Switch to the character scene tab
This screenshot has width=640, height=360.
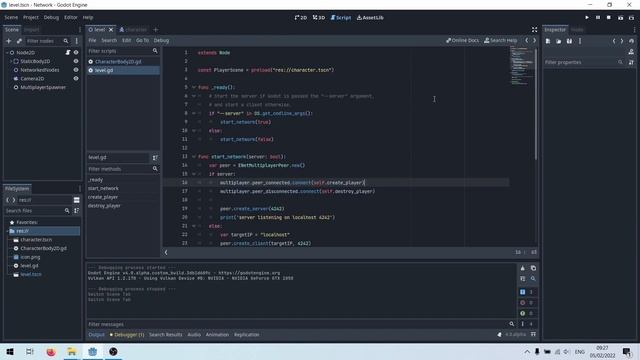pos(133,30)
